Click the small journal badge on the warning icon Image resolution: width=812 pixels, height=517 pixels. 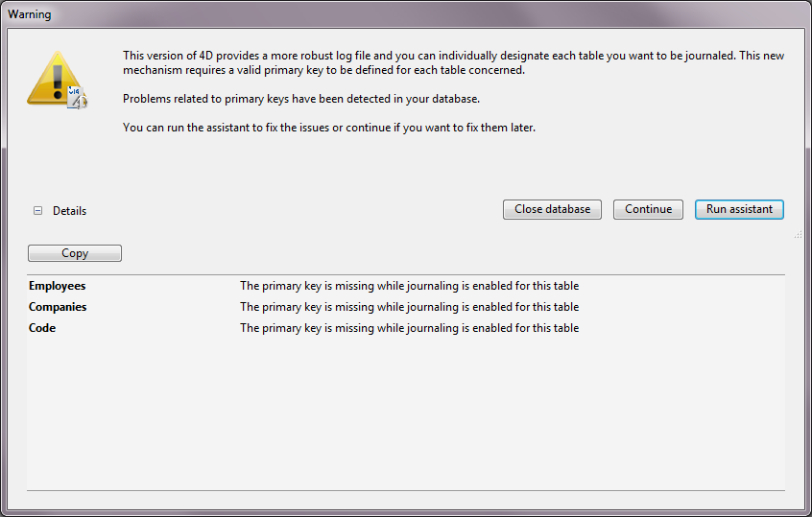pyautogui.click(x=77, y=96)
